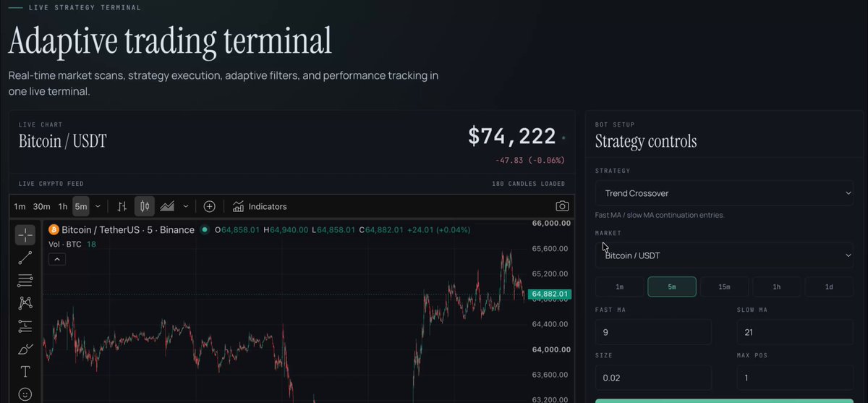Open the Trend Crossover strategy dropdown
This screenshot has width=868, height=403.
[x=724, y=193]
